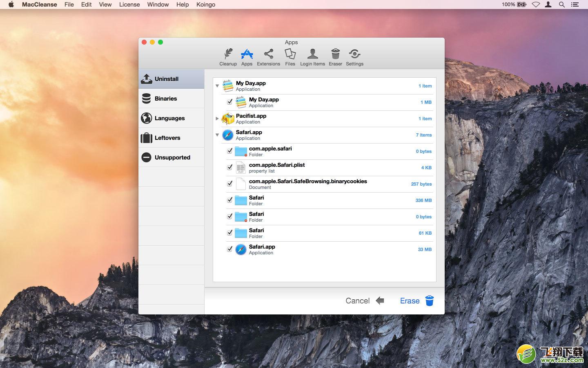This screenshot has height=368, width=588.
Task: Click the Cancel button text
Action: pyautogui.click(x=357, y=301)
